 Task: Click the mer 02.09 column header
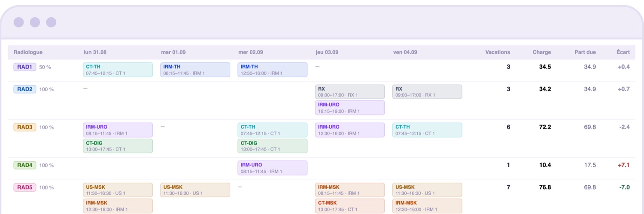251,52
